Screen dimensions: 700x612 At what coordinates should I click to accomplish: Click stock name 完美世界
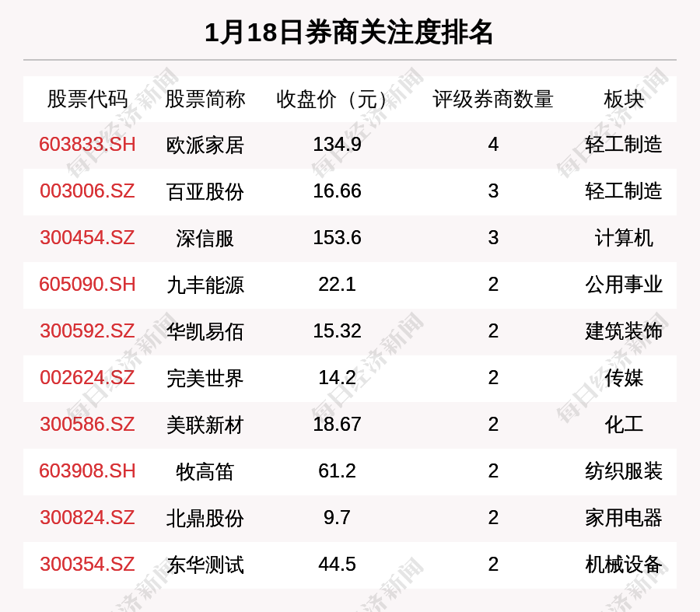click(x=205, y=379)
